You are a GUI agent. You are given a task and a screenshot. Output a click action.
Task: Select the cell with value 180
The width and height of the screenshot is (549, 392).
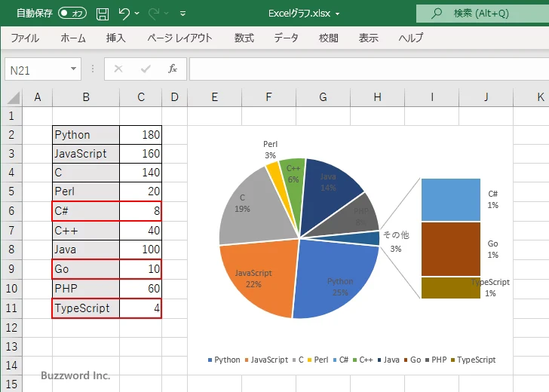click(141, 135)
